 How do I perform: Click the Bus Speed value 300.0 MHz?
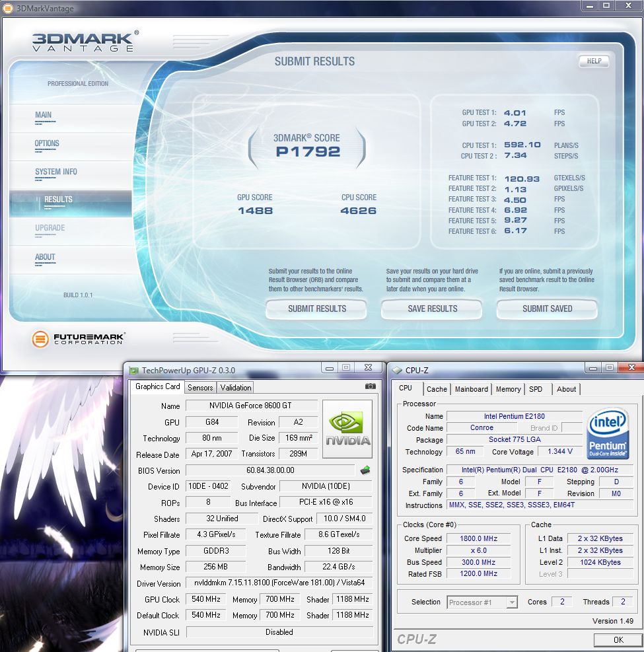coord(478,562)
